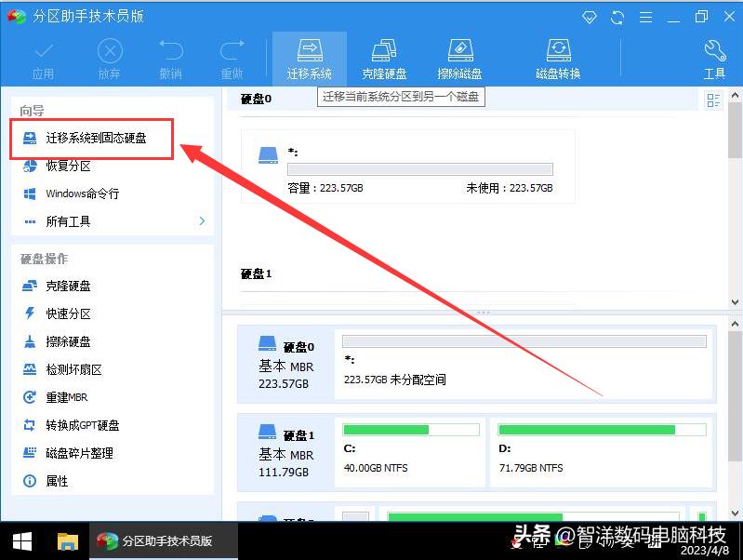
Task: Click 转换成GPT硬盘 in sidebar
Action: coord(82,425)
